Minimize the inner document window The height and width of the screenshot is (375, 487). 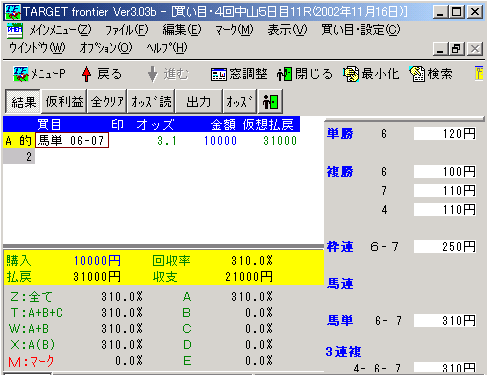[x=441, y=49]
